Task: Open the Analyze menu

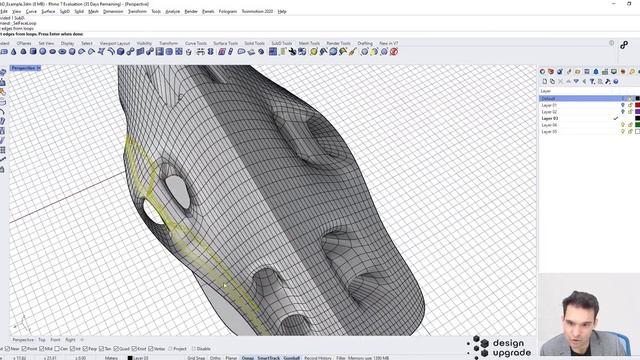Action: 172,11
